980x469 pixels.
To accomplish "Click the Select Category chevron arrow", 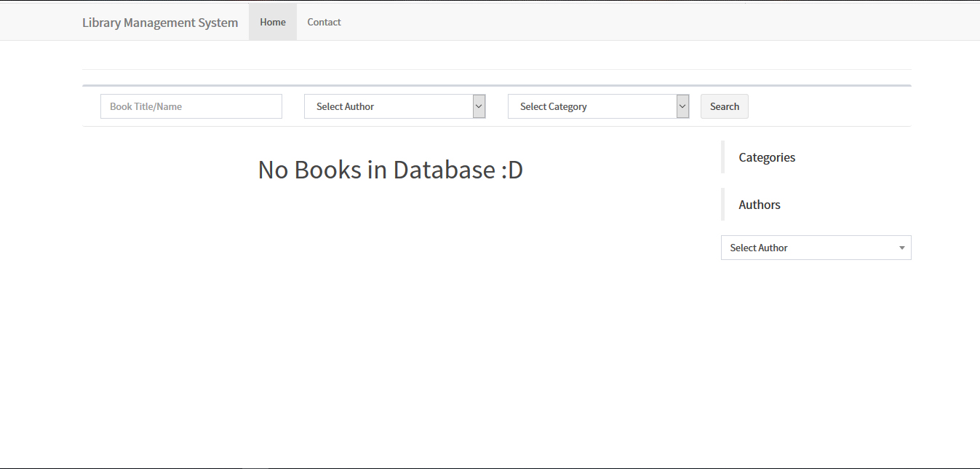I will click(x=682, y=106).
